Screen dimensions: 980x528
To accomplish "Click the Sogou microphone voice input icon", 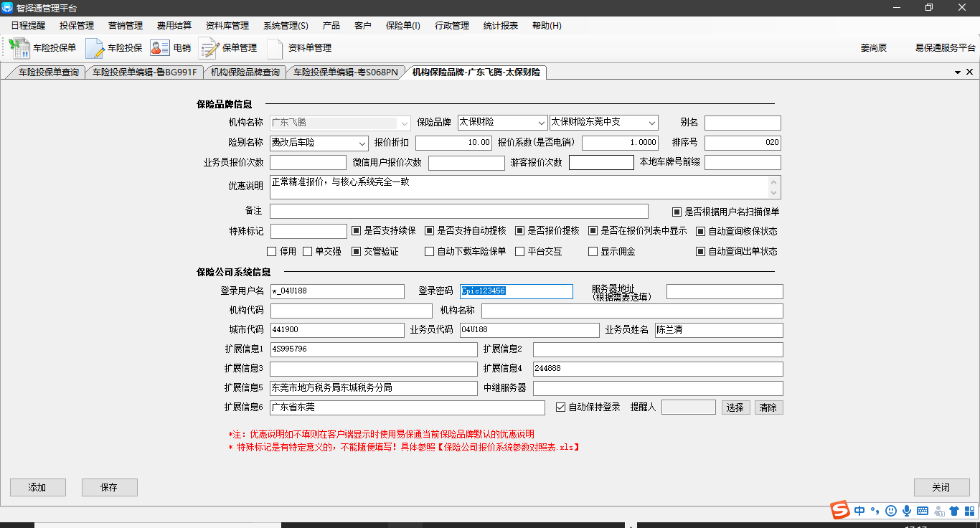I will 907,511.
